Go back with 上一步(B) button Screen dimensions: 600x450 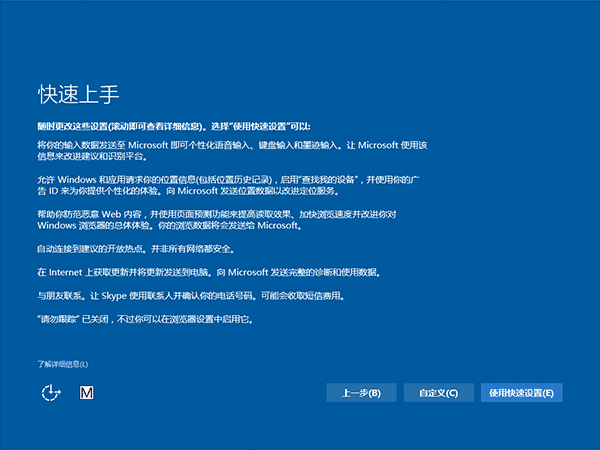[361, 393]
